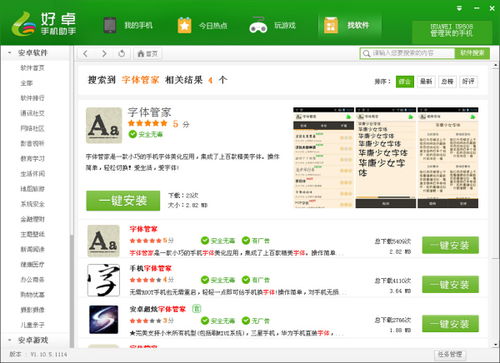Viewport: 500px width, 363px height.
Task: Click the 无广告 badge in 安卓超炫字体管家 row
Action: (256, 321)
